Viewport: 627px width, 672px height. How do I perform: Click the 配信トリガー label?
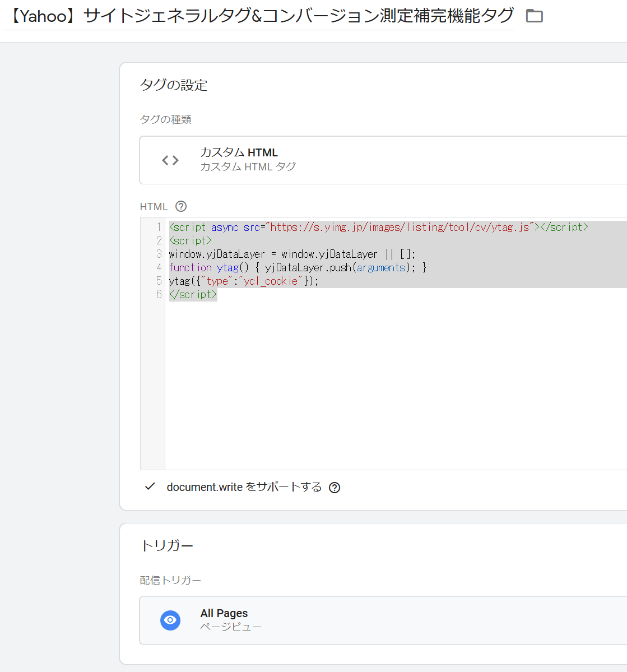tap(170, 580)
